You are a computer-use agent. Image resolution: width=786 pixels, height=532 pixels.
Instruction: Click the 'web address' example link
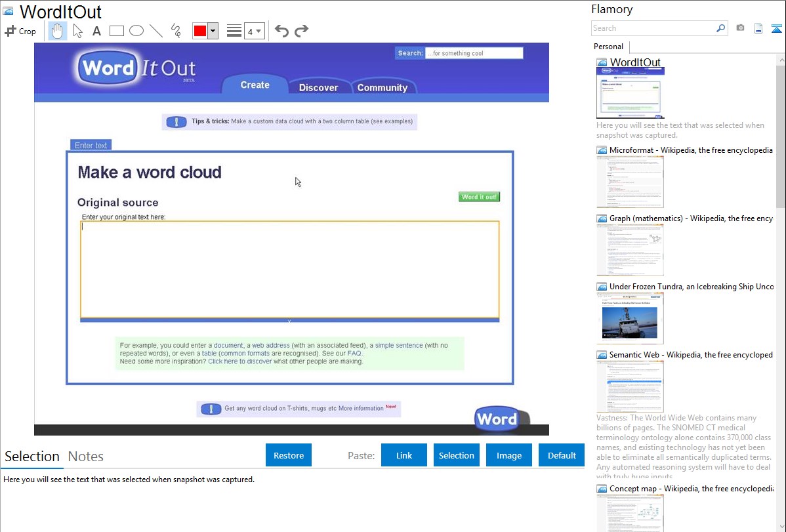[271, 346]
